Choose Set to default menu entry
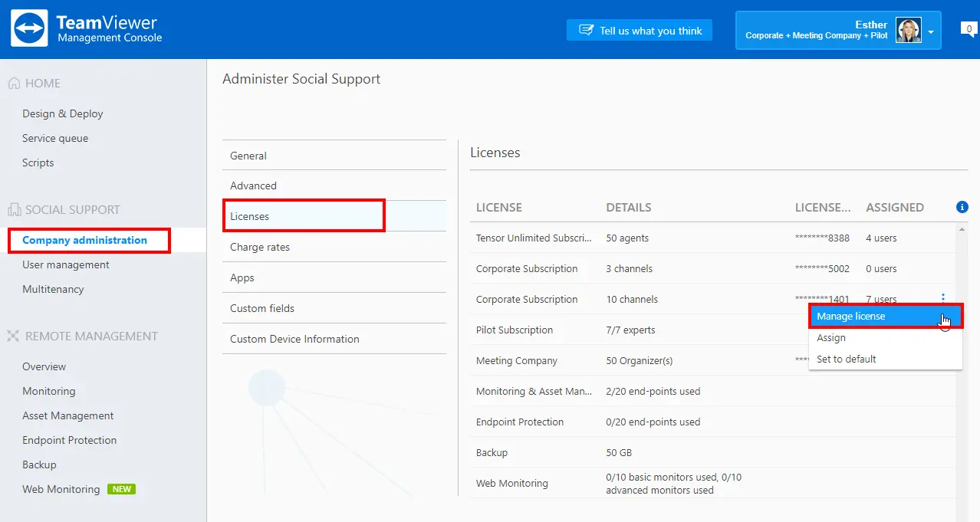The width and height of the screenshot is (980, 522). pyautogui.click(x=886, y=359)
